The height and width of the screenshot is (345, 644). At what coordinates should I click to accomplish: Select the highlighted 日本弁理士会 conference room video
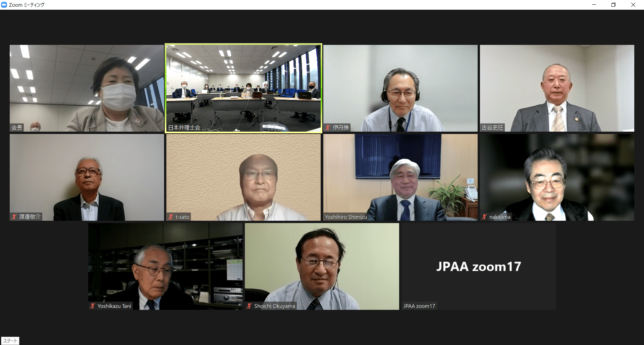point(244,88)
